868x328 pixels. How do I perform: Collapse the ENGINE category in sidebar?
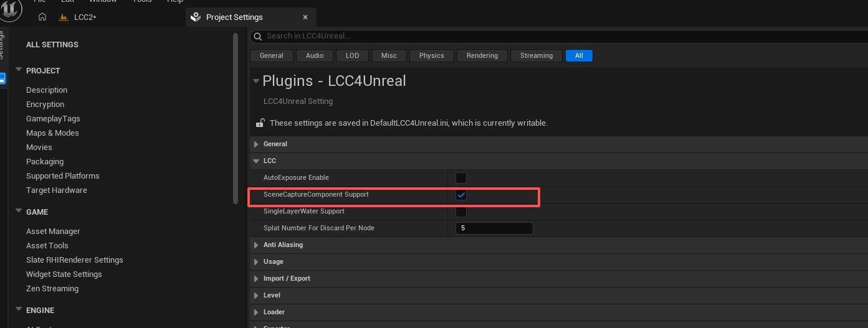tap(19, 310)
